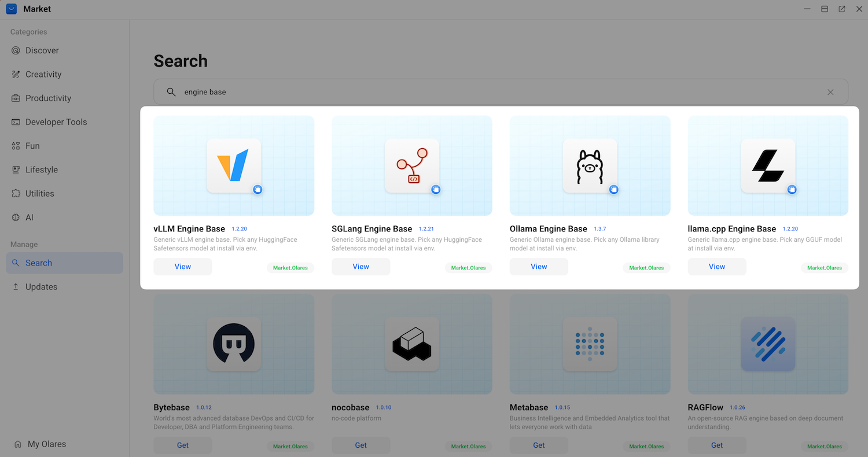Image resolution: width=868 pixels, height=457 pixels.
Task: Click View for vLLM Engine Base
Action: (183, 267)
